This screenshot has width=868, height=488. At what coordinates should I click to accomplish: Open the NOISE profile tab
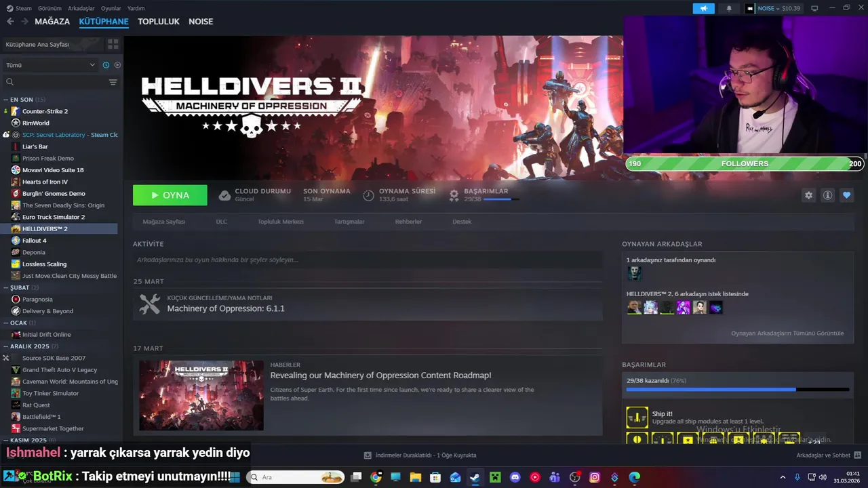coord(201,22)
